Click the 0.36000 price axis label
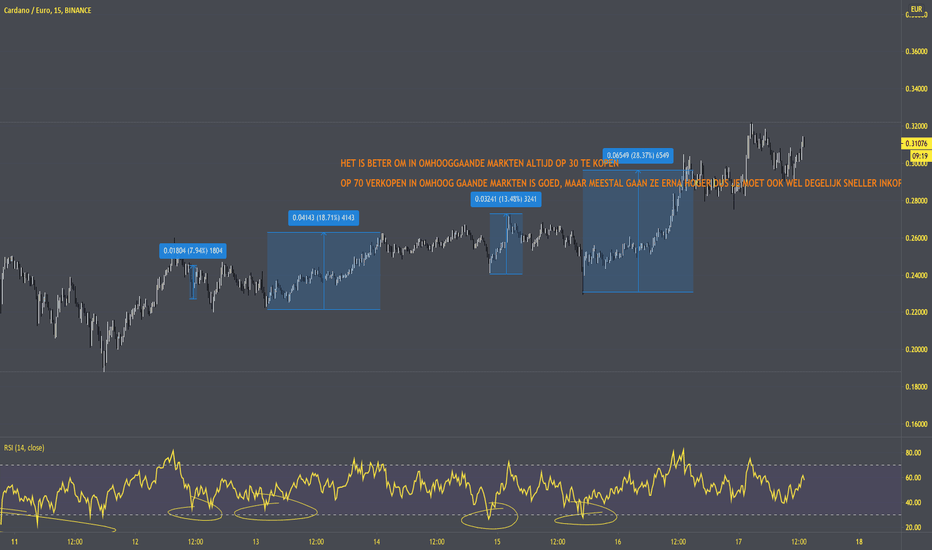The width and height of the screenshot is (932, 550). click(x=916, y=52)
